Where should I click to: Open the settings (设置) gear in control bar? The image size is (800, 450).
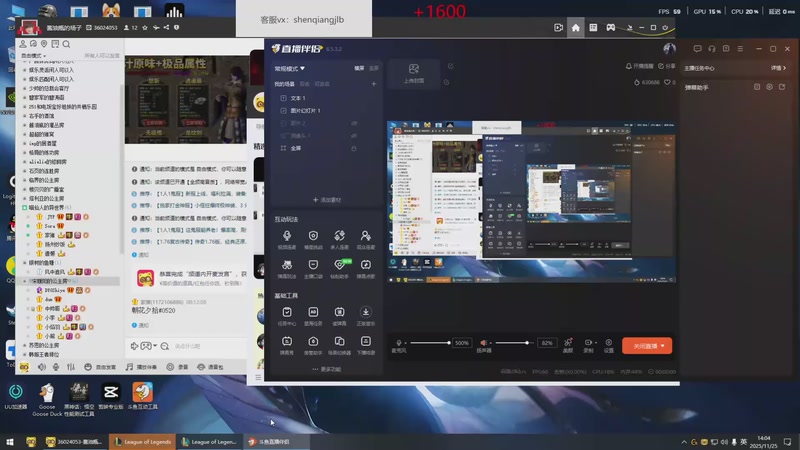(x=608, y=342)
